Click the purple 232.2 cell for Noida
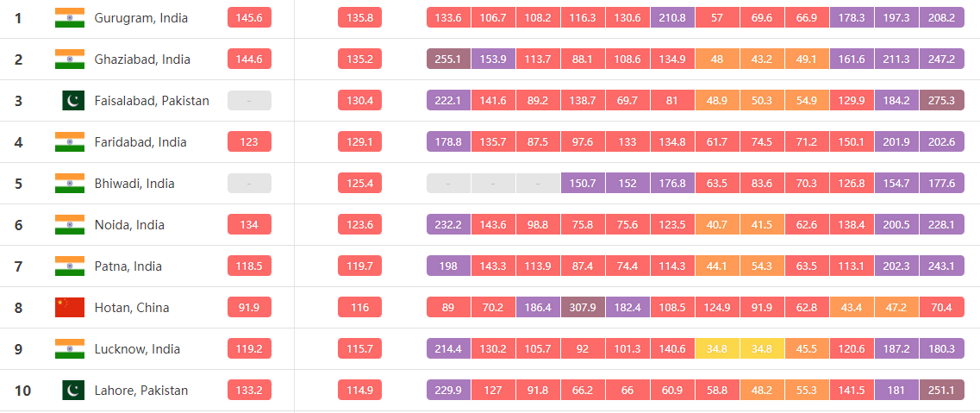The image size is (980, 413). click(x=448, y=225)
